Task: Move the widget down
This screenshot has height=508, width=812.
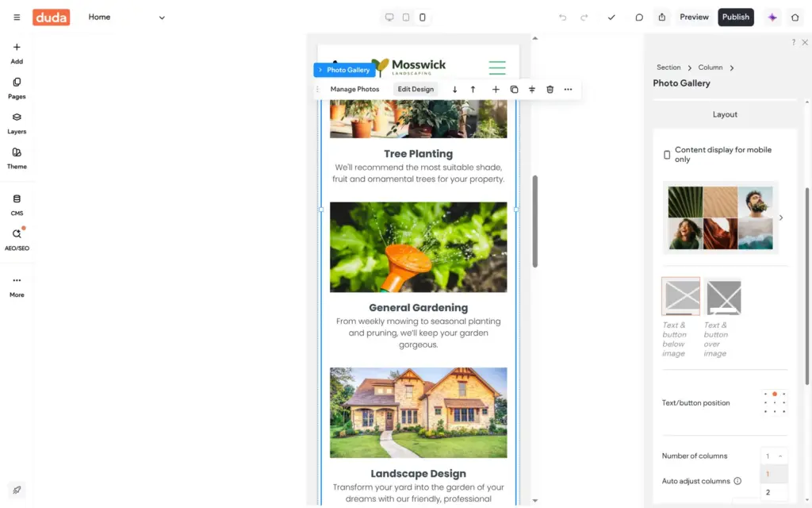Action: [454, 89]
